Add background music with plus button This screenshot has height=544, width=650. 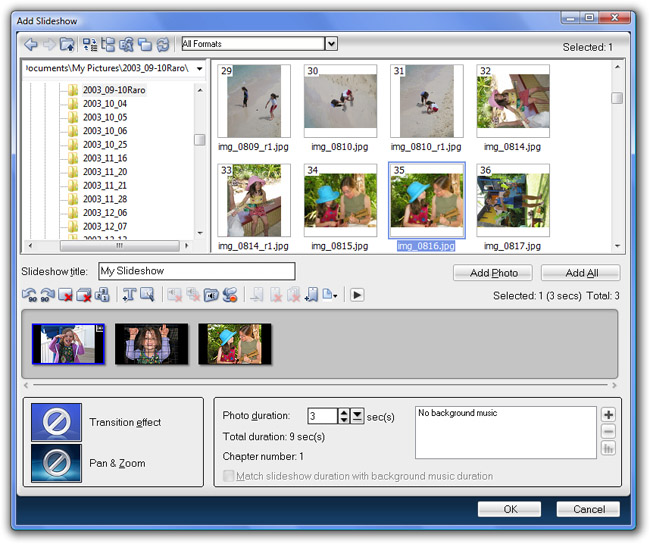[608, 414]
